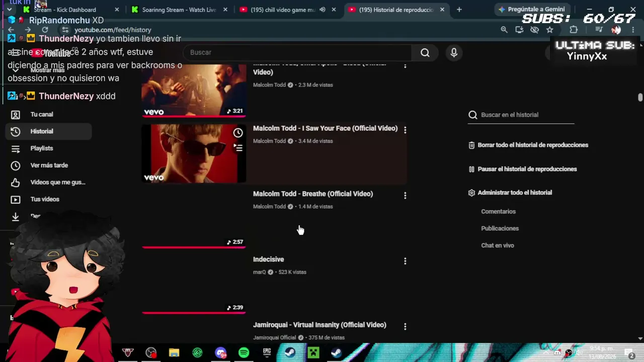Click the Buscar en el historial field

coord(521,115)
